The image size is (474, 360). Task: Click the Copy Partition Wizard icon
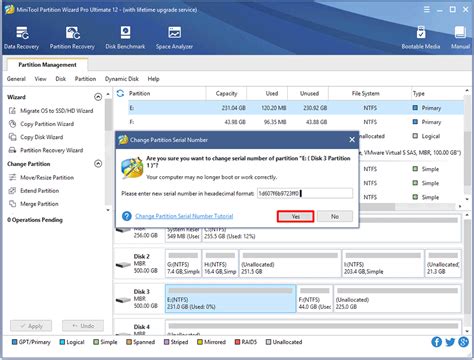tap(12, 124)
